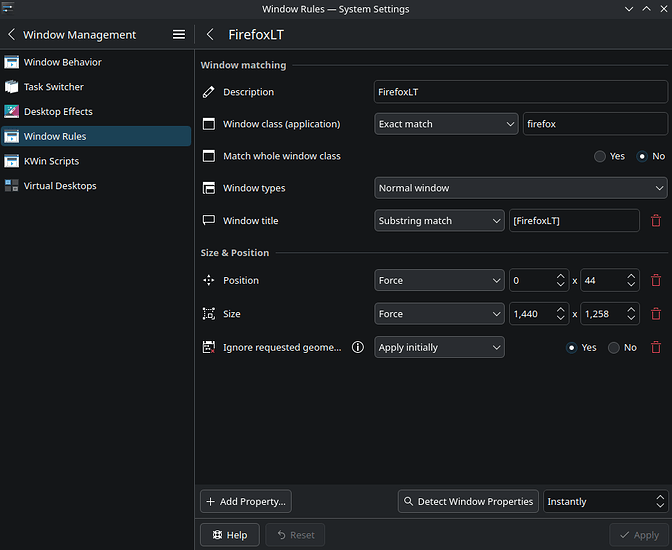The width and height of the screenshot is (672, 550).
Task: Click the Match whole window class icon
Action: pyautogui.click(x=209, y=156)
